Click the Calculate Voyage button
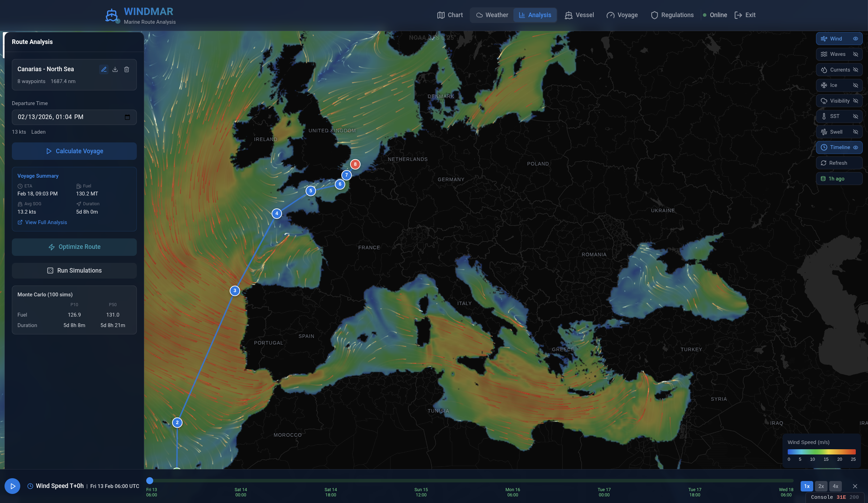Viewport: 868px width, 503px height. 74,151
